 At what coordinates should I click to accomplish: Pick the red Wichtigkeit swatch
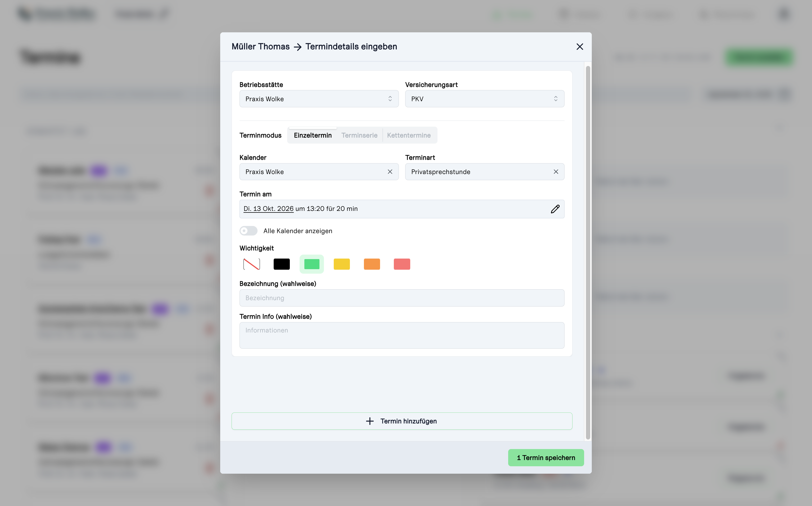point(402,264)
